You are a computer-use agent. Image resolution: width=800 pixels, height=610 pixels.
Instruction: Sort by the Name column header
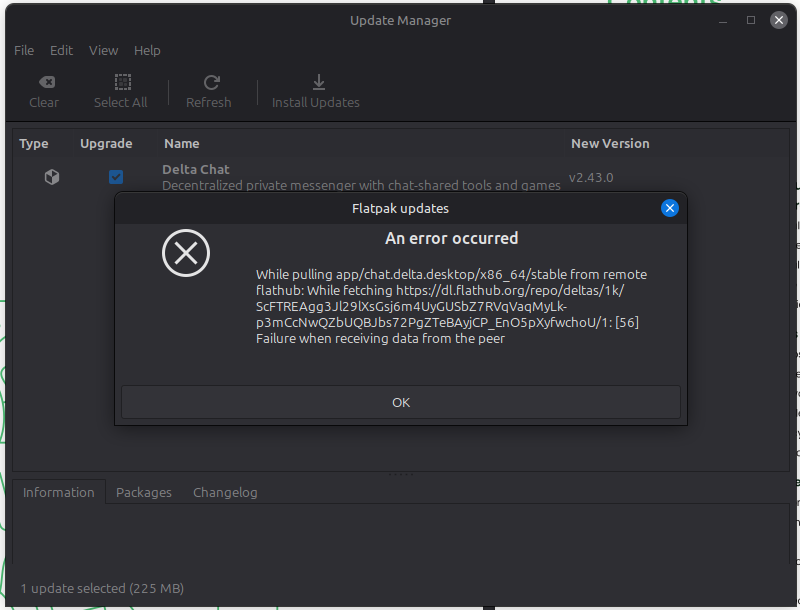[182, 143]
